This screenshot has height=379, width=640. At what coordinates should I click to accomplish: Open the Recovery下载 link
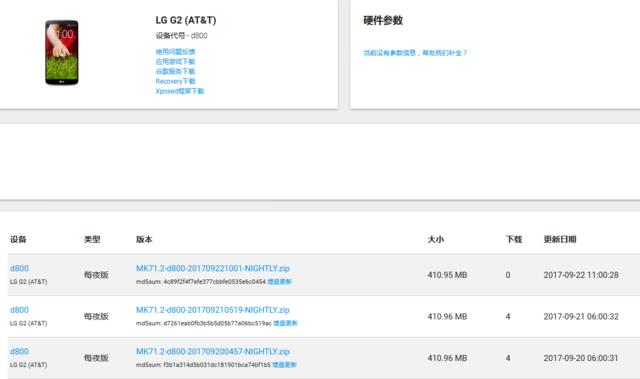point(175,81)
